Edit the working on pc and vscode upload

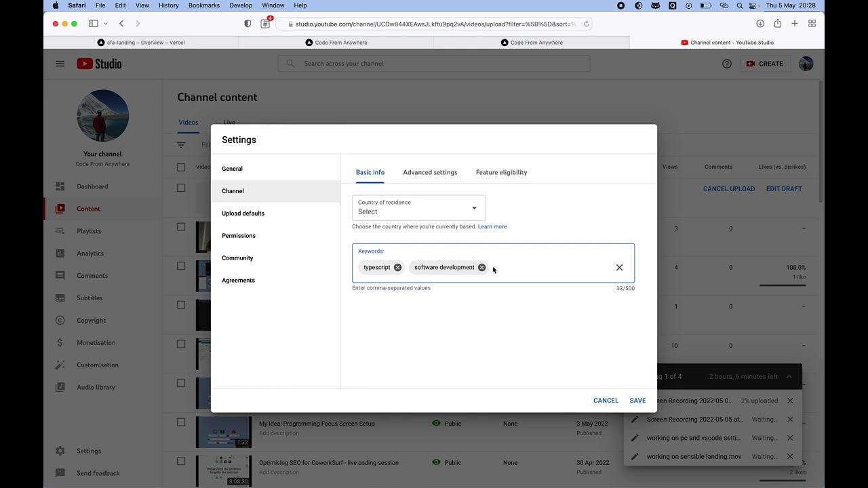coord(635,438)
